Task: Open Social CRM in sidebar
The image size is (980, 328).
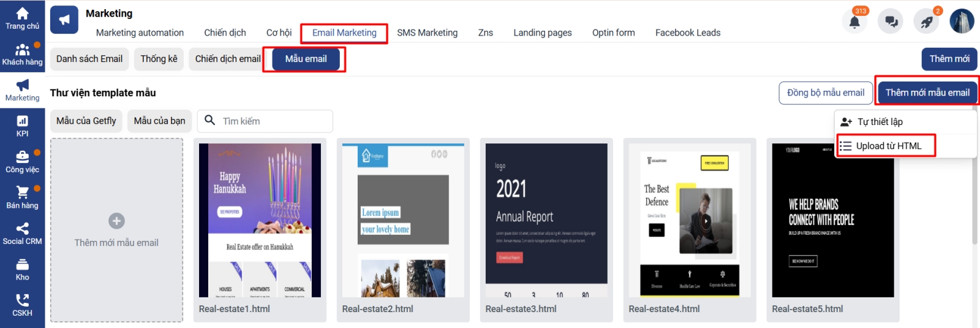Action: (x=22, y=234)
